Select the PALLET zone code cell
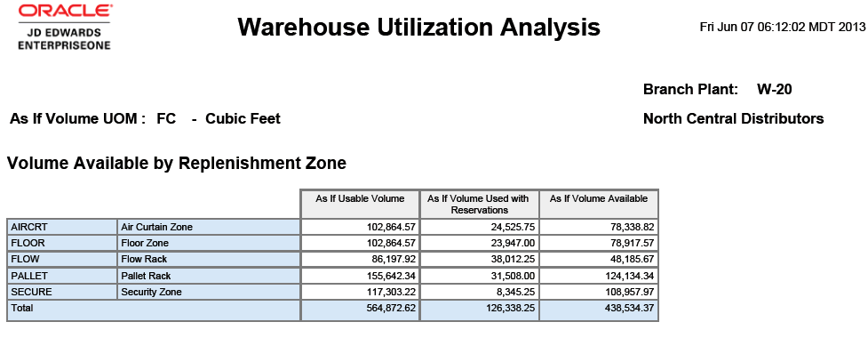 click(62, 276)
